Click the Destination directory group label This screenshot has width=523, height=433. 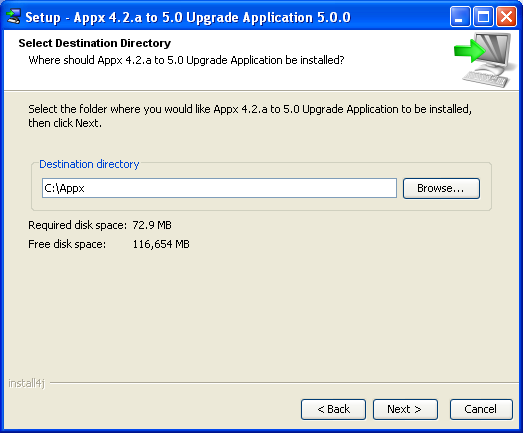coord(89,164)
